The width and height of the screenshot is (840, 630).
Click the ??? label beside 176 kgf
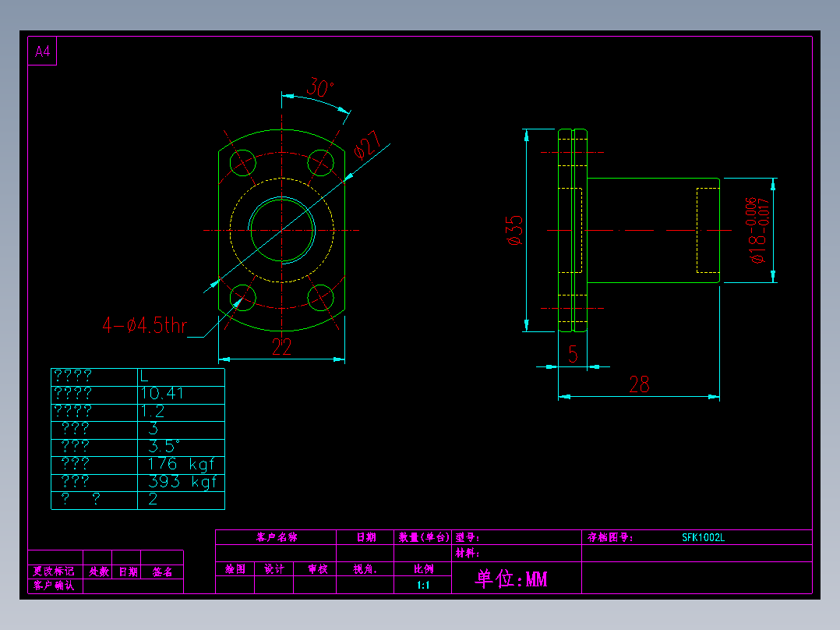(x=75, y=464)
